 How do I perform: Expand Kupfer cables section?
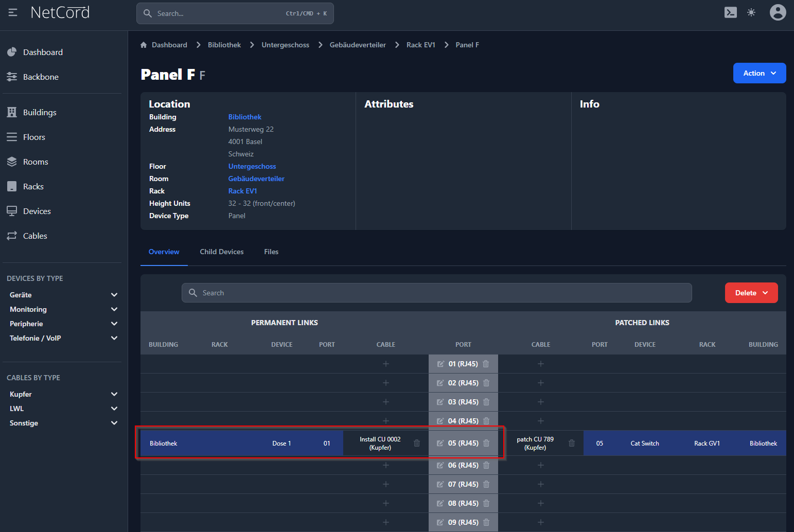(x=114, y=394)
